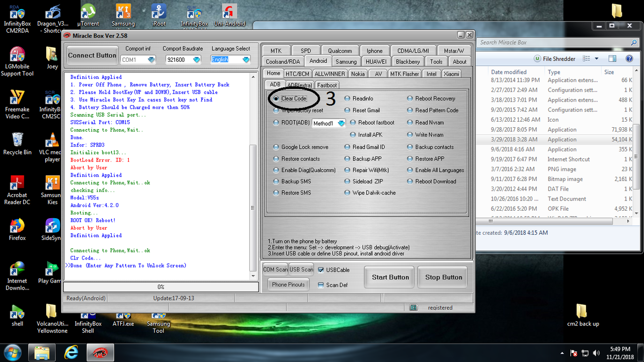Click the Stop Button

(x=444, y=277)
